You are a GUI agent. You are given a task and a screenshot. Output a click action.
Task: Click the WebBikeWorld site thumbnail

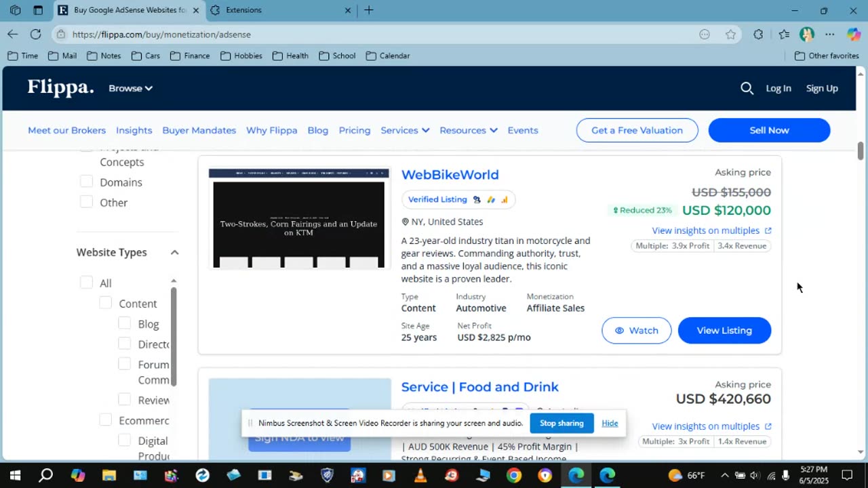pos(299,218)
